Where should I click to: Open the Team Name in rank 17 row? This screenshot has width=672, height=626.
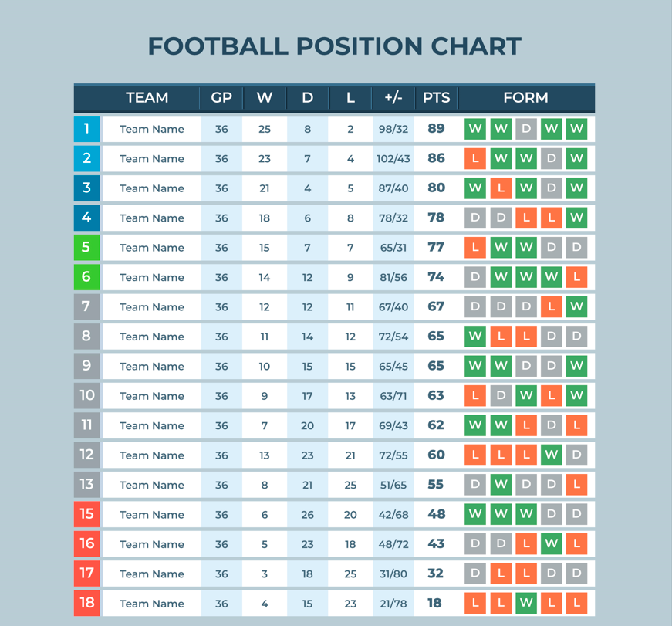(x=152, y=574)
